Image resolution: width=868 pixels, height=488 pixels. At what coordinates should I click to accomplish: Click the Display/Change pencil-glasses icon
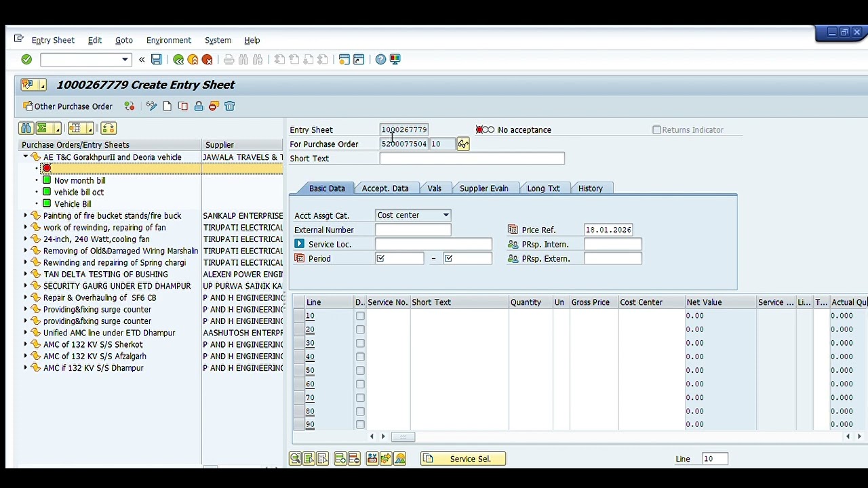pyautogui.click(x=151, y=106)
